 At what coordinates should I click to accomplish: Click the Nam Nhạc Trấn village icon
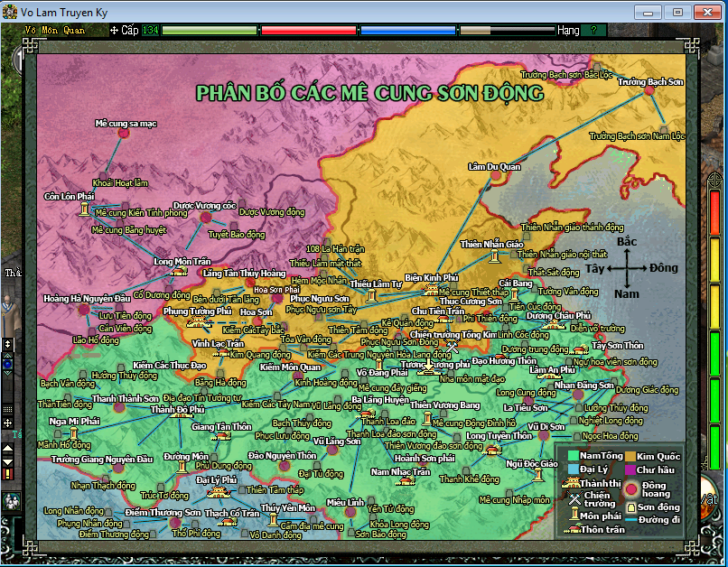point(406,480)
